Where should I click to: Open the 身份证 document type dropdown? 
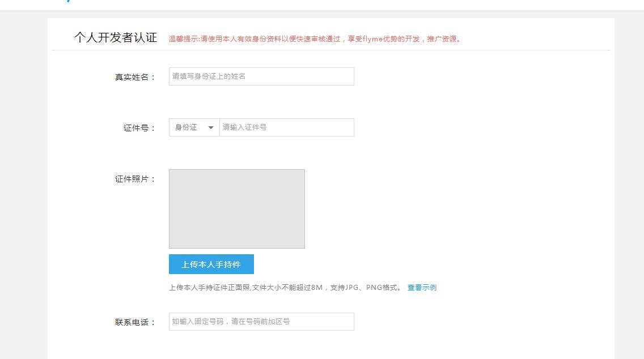tap(193, 127)
